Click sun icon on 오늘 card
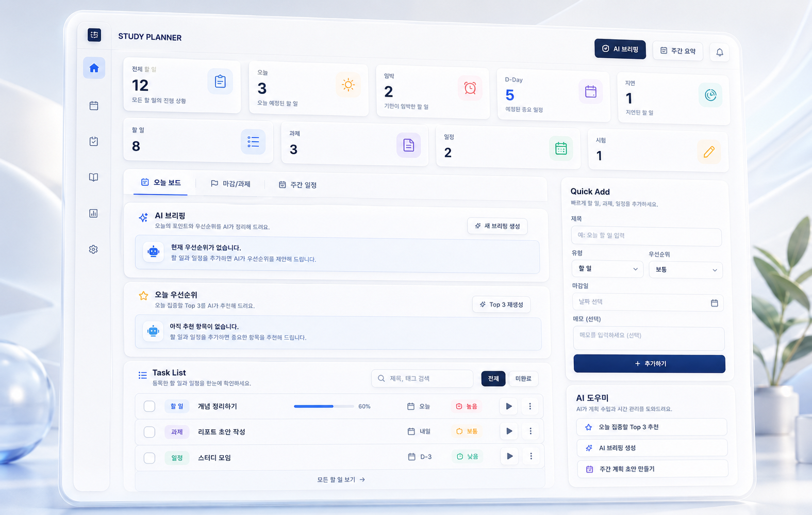 [x=349, y=85]
